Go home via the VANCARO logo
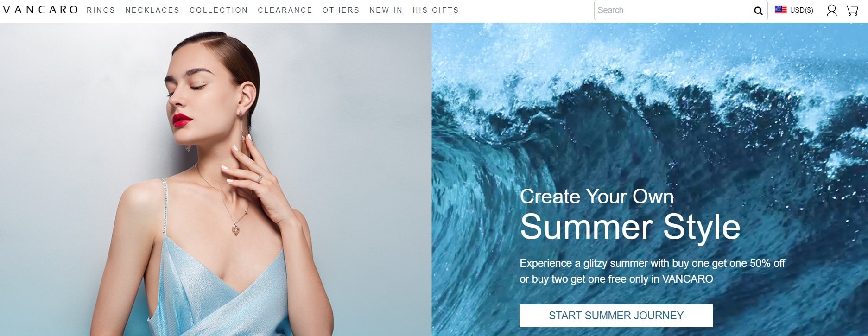Viewport: 868px width, 336px height. click(x=40, y=10)
